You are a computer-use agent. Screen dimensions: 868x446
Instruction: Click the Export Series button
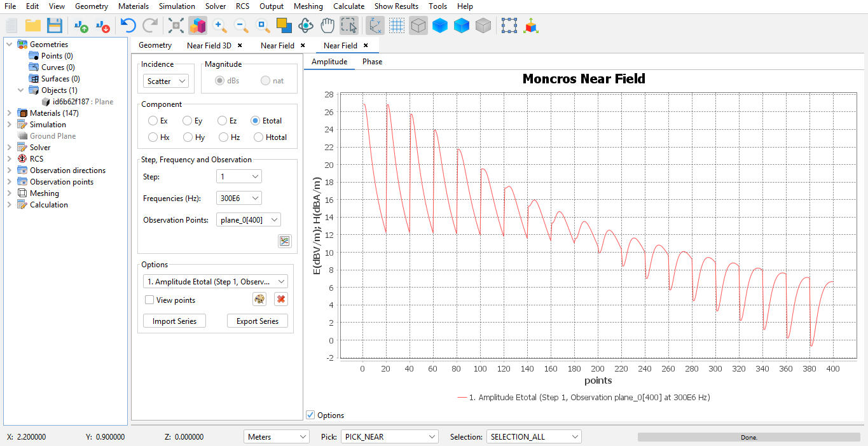257,321
